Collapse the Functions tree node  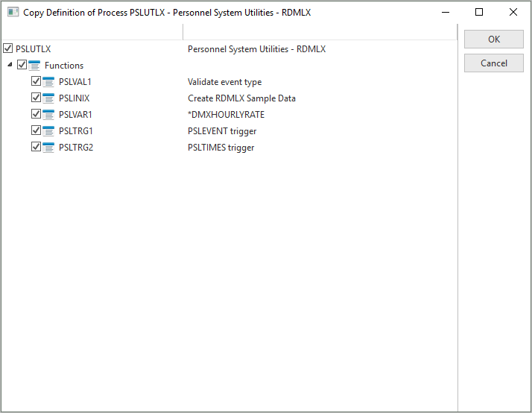[10, 64]
